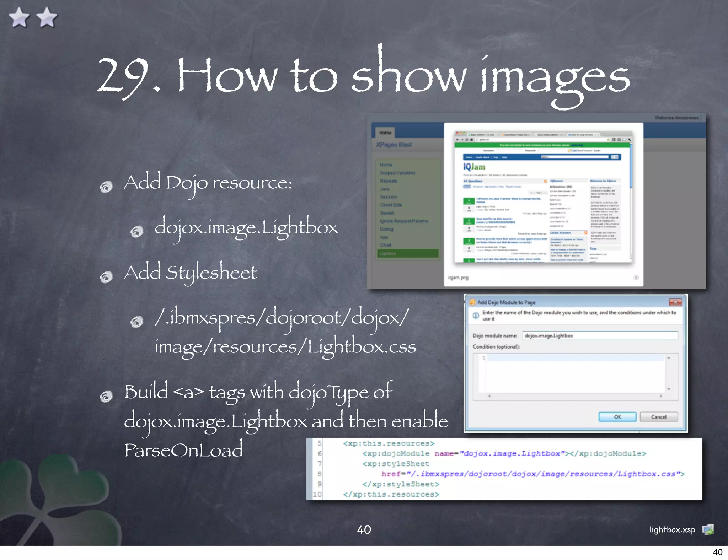Image resolution: width=728 pixels, height=560 pixels.
Task: Click the 'Add Stylesheet' bullet text
Action: click(x=191, y=273)
